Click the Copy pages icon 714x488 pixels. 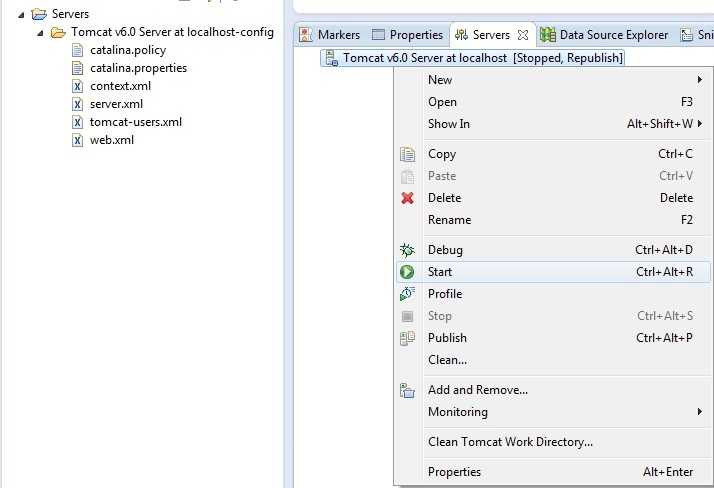tap(408, 154)
